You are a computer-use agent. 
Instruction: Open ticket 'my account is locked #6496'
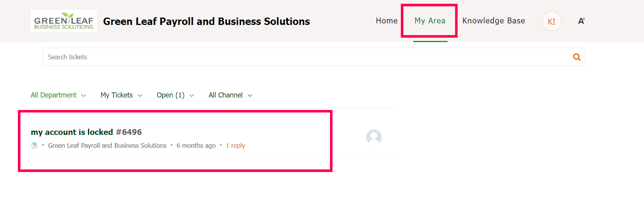(x=86, y=132)
